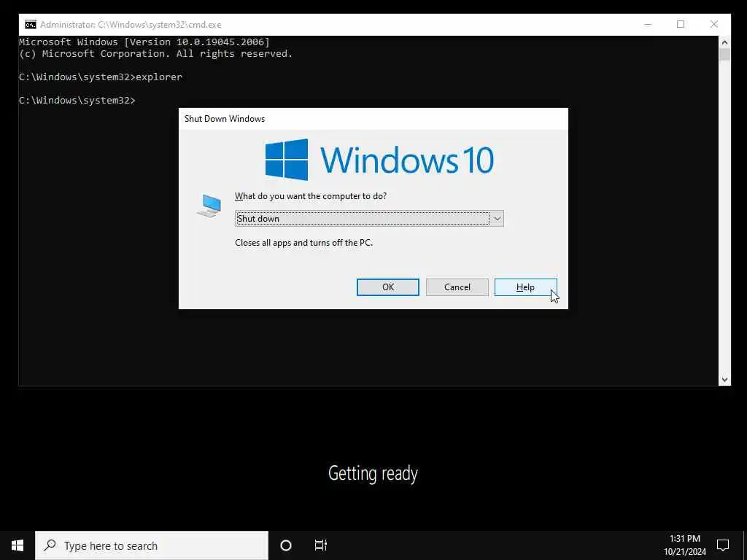The width and height of the screenshot is (747, 560).
Task: Click the cmd window scrollbar thumb
Action: pyautogui.click(x=724, y=54)
